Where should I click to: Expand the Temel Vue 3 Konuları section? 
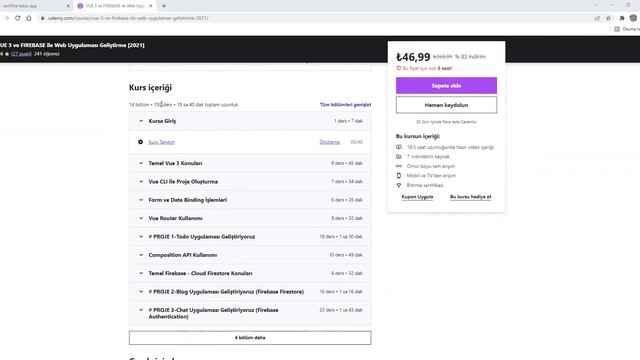coord(250,163)
